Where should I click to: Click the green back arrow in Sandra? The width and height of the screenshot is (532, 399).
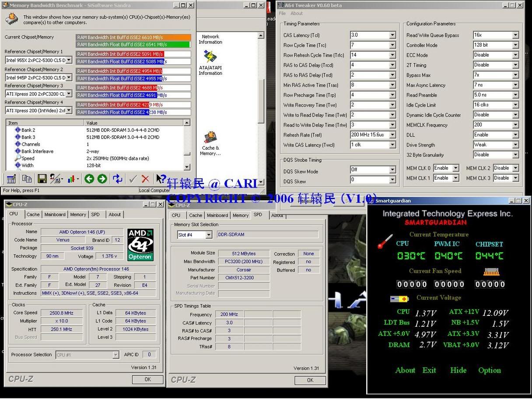pos(89,178)
